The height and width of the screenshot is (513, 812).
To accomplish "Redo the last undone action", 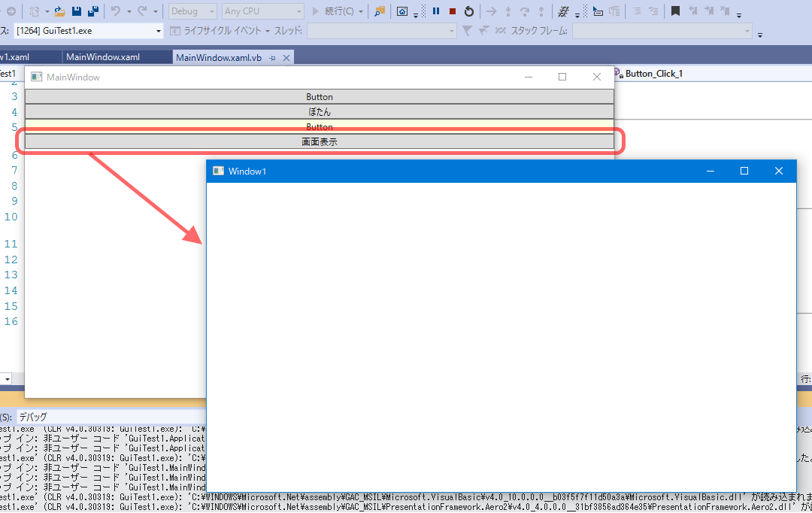I will pyautogui.click(x=142, y=11).
